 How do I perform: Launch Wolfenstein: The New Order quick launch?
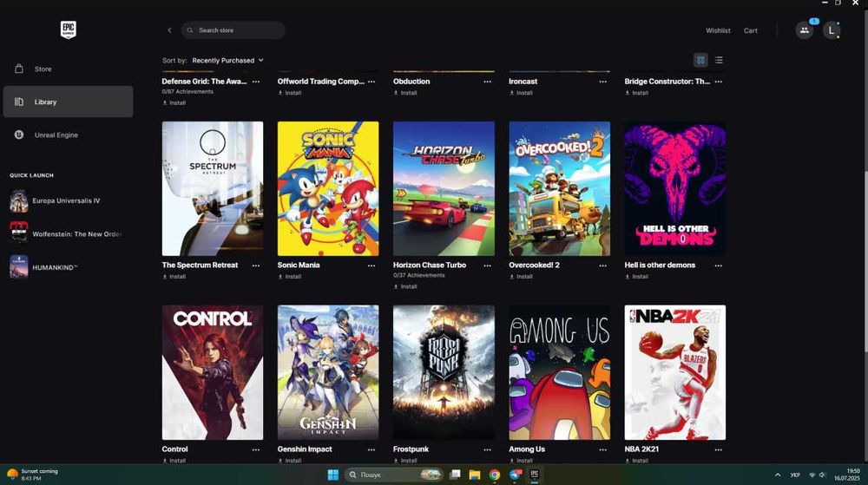click(65, 234)
